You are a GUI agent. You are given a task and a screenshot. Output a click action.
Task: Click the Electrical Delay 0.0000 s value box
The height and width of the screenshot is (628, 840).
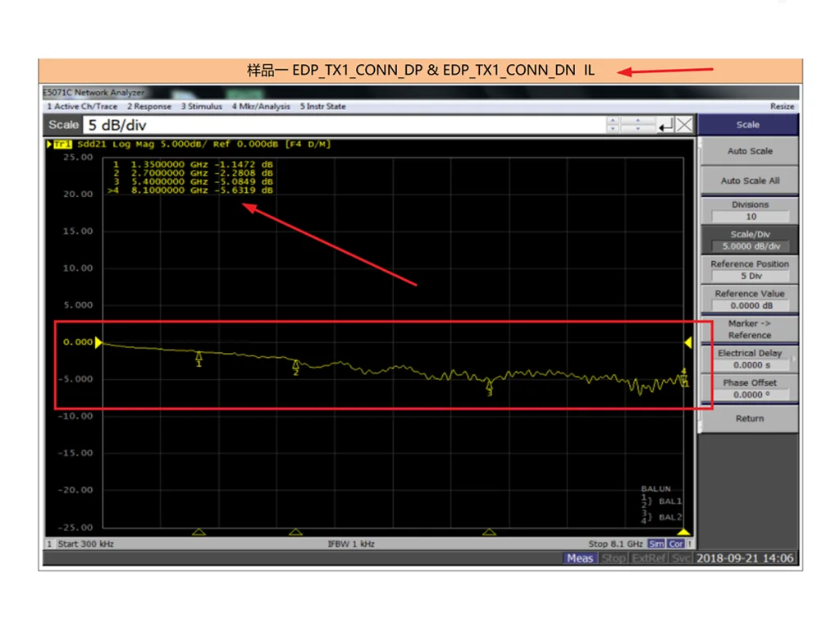pyautogui.click(x=751, y=365)
